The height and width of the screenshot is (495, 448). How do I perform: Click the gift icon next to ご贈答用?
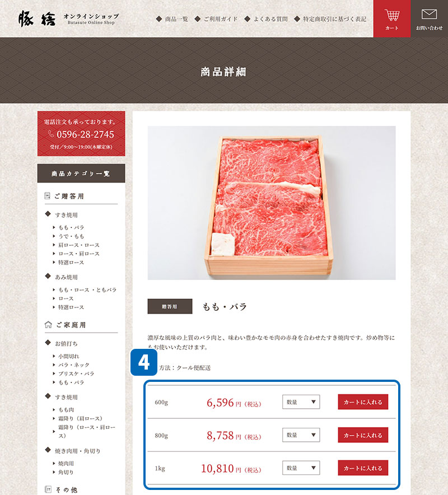[x=48, y=196]
